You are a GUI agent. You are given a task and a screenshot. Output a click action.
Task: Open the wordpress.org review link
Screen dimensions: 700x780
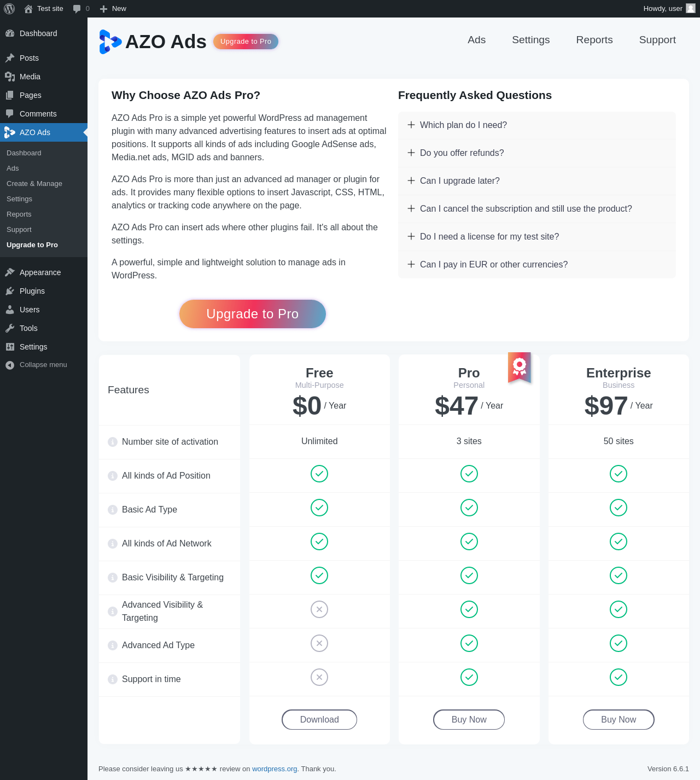point(275,769)
